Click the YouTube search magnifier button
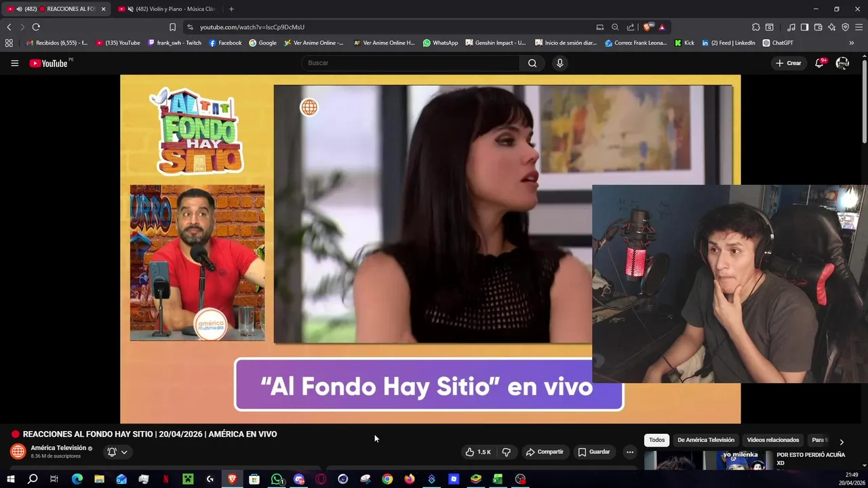 click(532, 63)
